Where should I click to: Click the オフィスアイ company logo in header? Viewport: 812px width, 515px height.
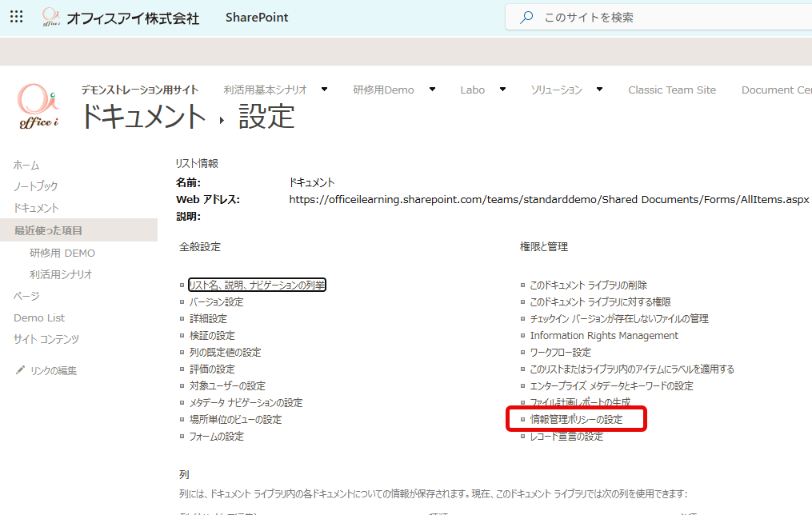tap(51, 17)
